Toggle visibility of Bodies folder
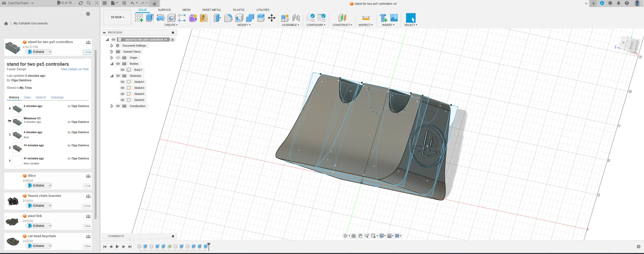 [x=118, y=64]
